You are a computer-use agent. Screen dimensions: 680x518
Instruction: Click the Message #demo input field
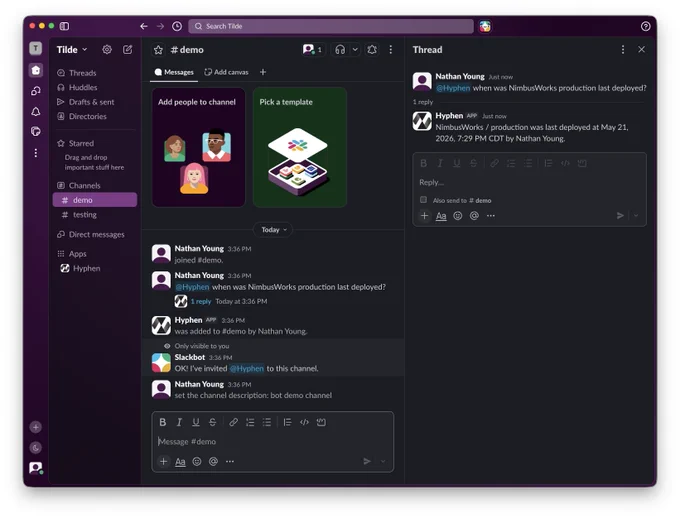(273, 442)
